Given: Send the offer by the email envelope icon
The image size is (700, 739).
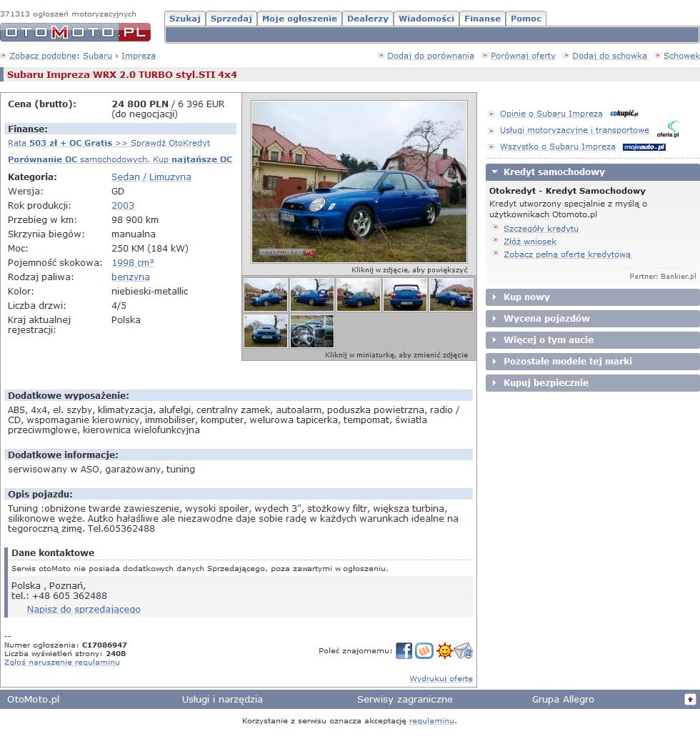Looking at the screenshot, I should pos(464,651).
